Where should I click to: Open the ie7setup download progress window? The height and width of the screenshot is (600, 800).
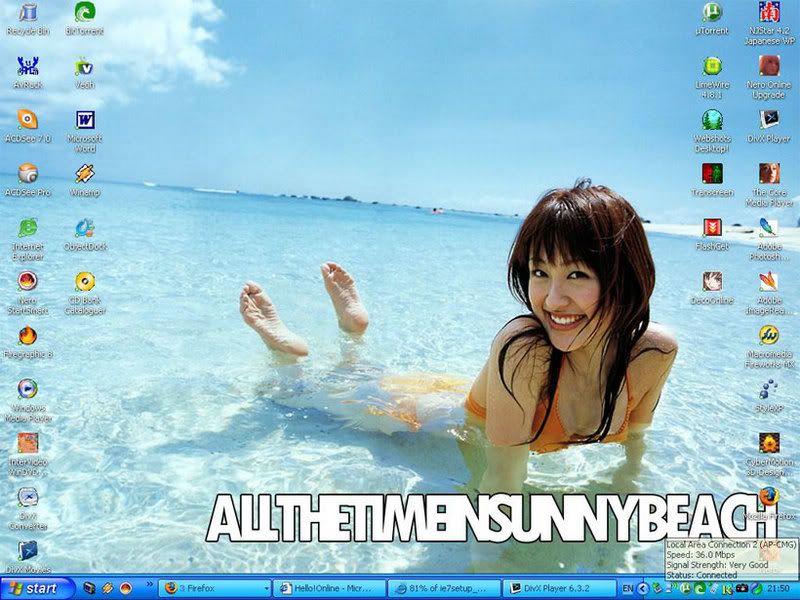(444, 589)
